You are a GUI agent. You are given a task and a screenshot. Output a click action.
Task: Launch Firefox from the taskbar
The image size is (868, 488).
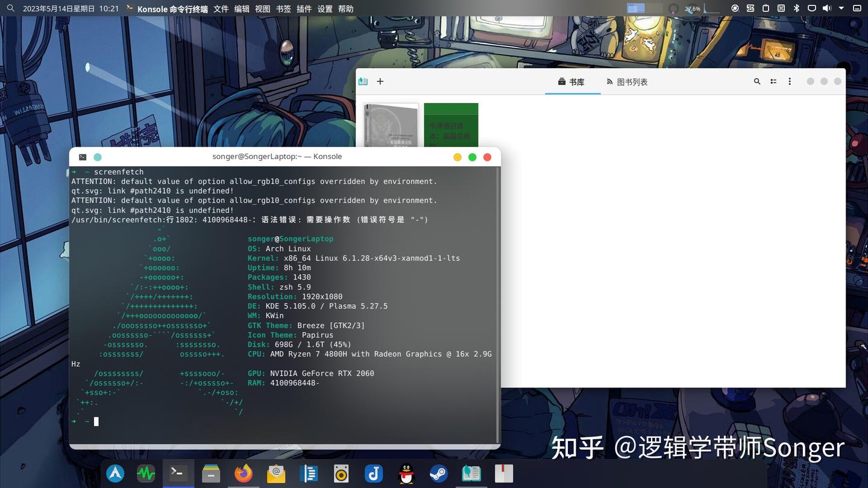[x=243, y=474]
